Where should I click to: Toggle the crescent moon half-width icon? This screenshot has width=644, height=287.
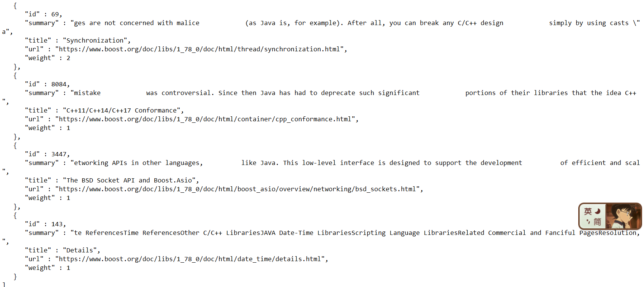pos(598,211)
